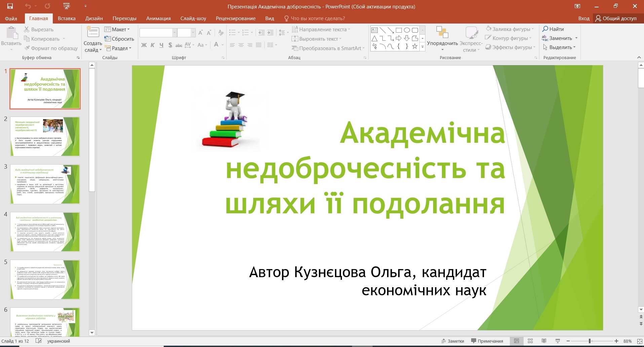Click the Paste clipboard icon
This screenshot has height=347, width=644.
pos(11,34)
